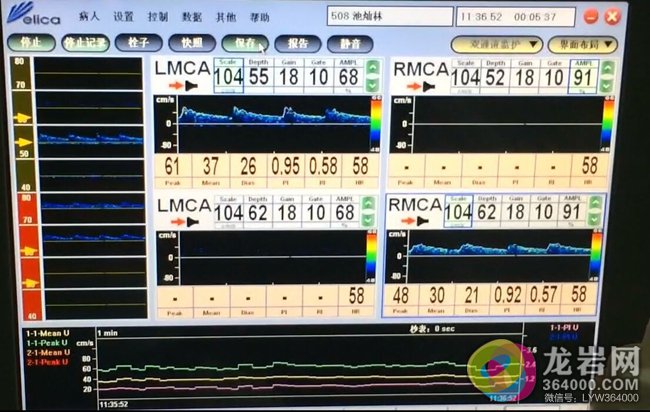
Task: Click green up arrow in RMCA depth 62 panel
Action: (595, 202)
